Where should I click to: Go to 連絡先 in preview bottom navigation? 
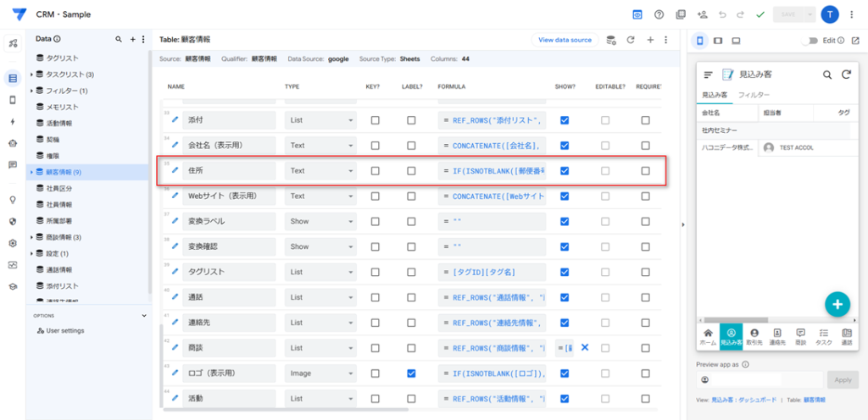777,337
